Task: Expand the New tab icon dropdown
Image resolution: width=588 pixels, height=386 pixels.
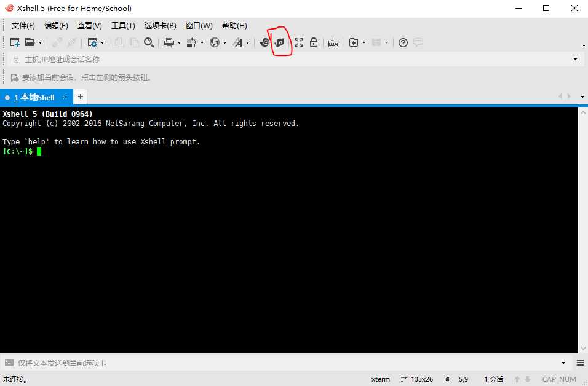Action: pos(364,43)
